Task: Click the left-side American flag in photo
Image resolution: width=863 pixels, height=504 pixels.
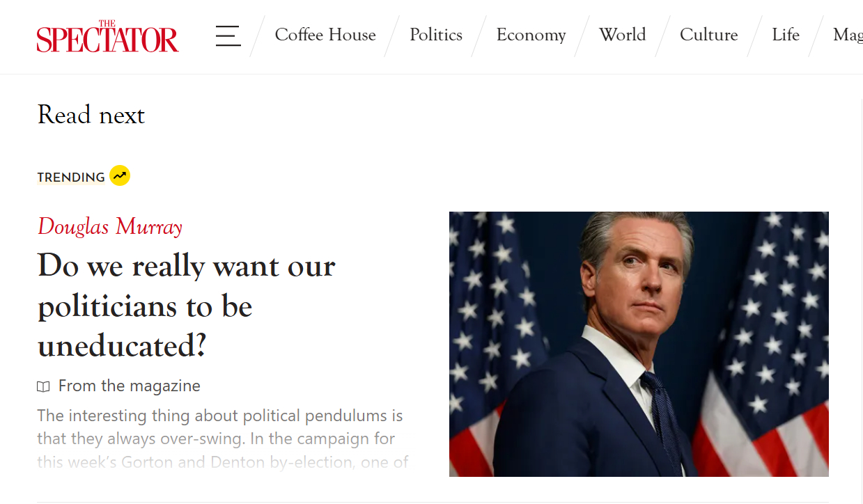Action: [x=488, y=334]
